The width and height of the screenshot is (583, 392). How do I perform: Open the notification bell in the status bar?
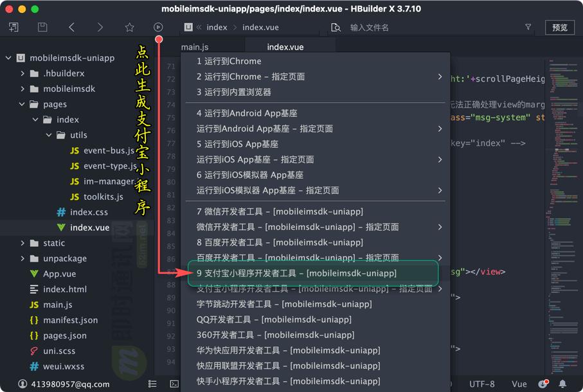[x=564, y=384]
